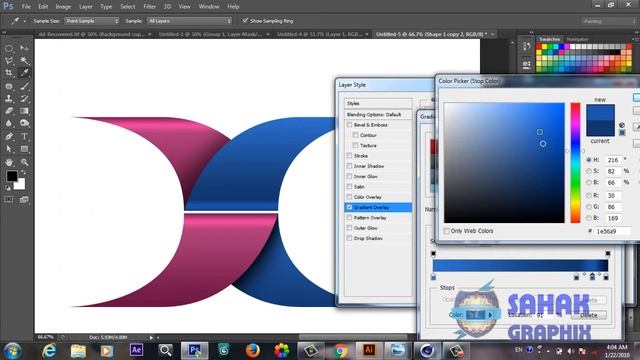The image size is (640, 360).
Task: Open Firefox from the taskbar
Action: [253, 350]
